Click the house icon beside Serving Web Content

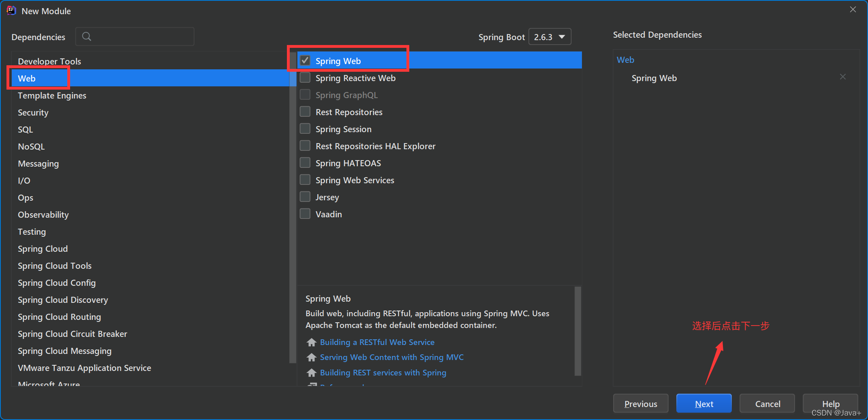tap(311, 358)
